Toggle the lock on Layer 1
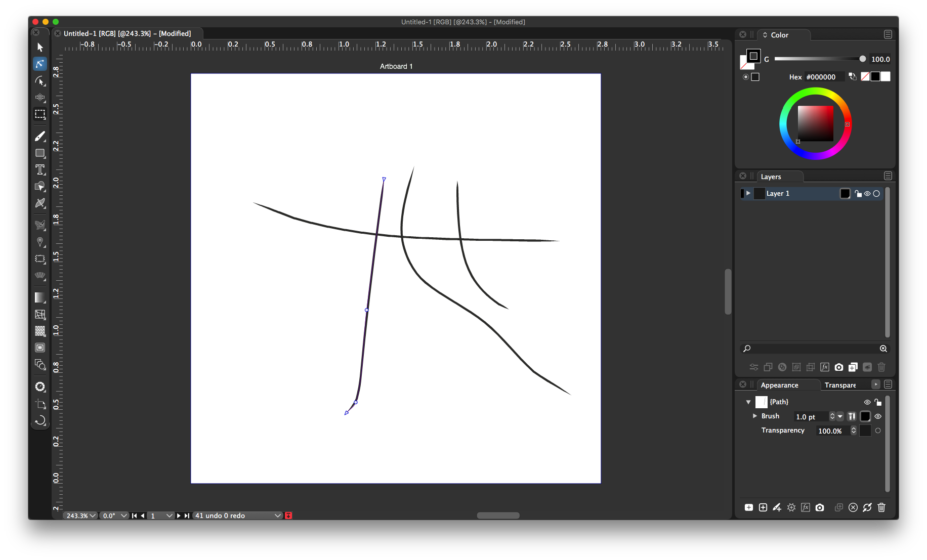The image size is (927, 560). 858,194
